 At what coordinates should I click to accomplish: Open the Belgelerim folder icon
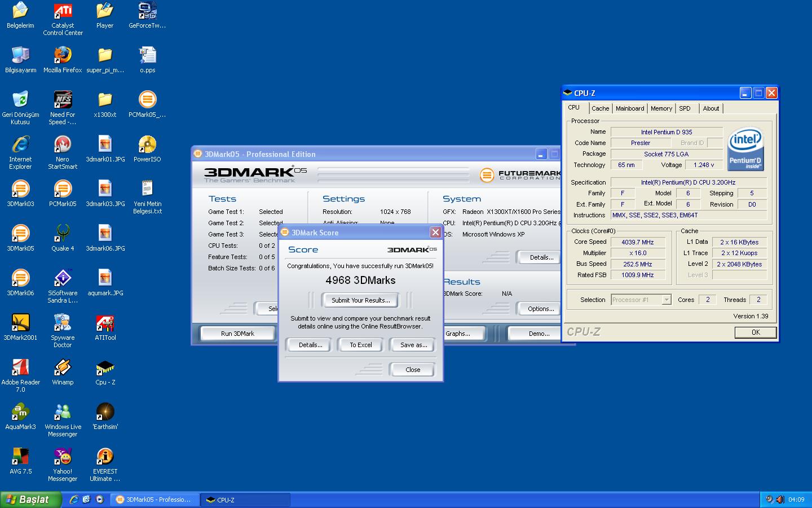(20, 16)
